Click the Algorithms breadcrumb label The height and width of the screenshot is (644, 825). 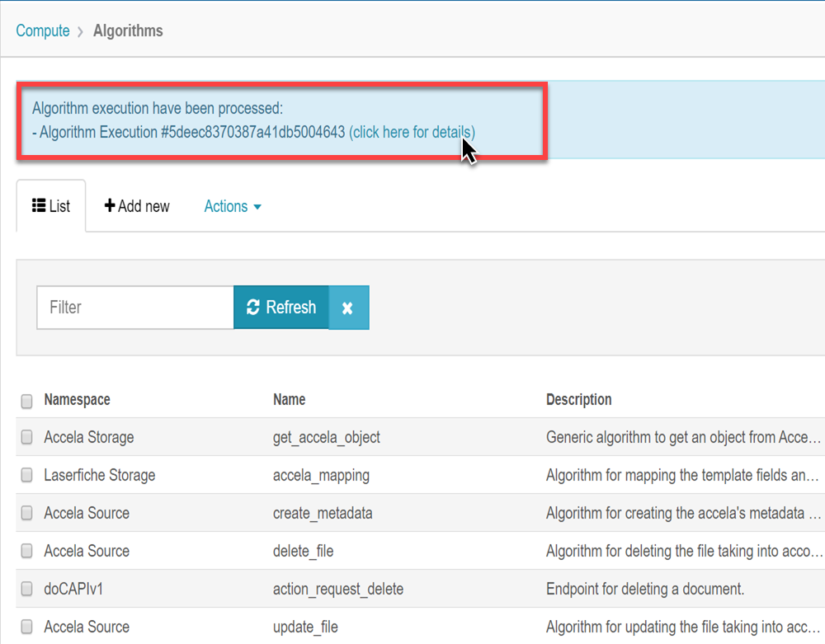128,31
